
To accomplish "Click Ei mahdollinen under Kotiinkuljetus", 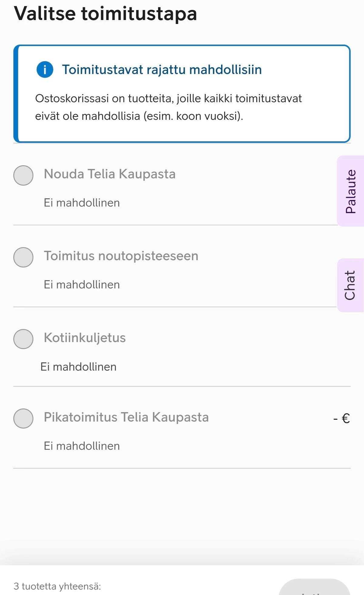I will pos(78,367).
